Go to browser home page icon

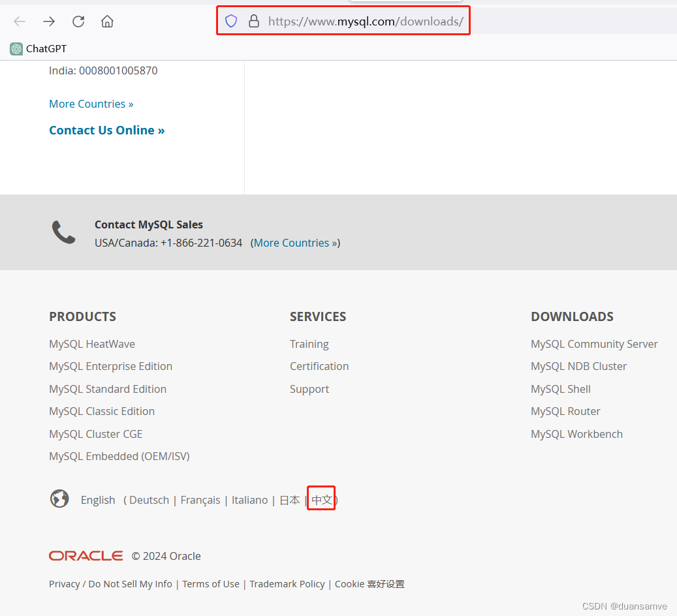pyautogui.click(x=107, y=21)
